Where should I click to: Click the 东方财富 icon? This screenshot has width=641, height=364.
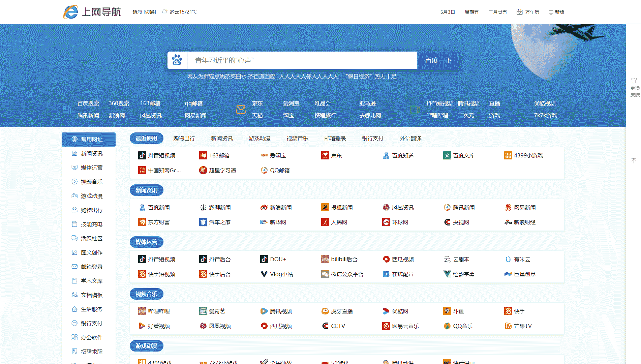click(x=142, y=222)
